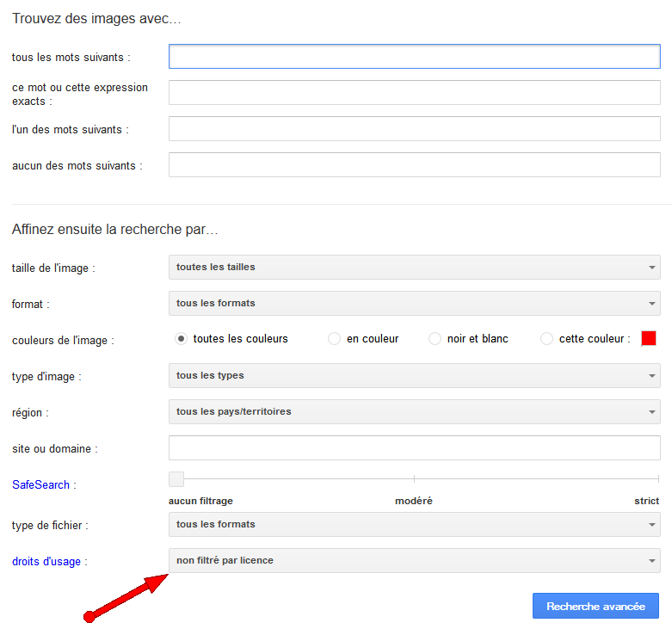Open the 'SafeSearch' help link
The image size is (672, 635).
pyautogui.click(x=40, y=484)
